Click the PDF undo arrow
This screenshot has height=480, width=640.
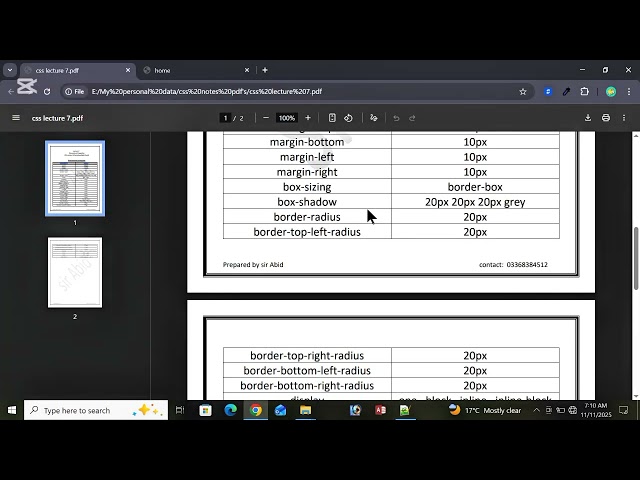point(396,118)
